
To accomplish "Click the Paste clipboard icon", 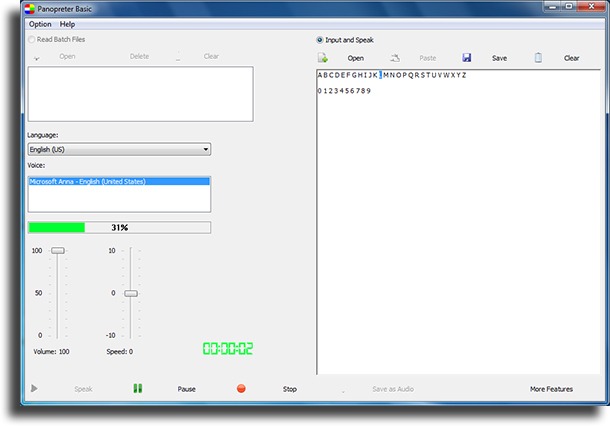I will 395,58.
